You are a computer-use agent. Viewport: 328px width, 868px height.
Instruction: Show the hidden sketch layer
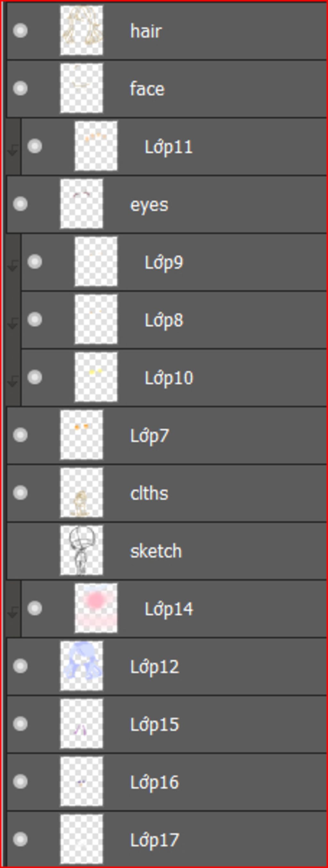point(20,551)
